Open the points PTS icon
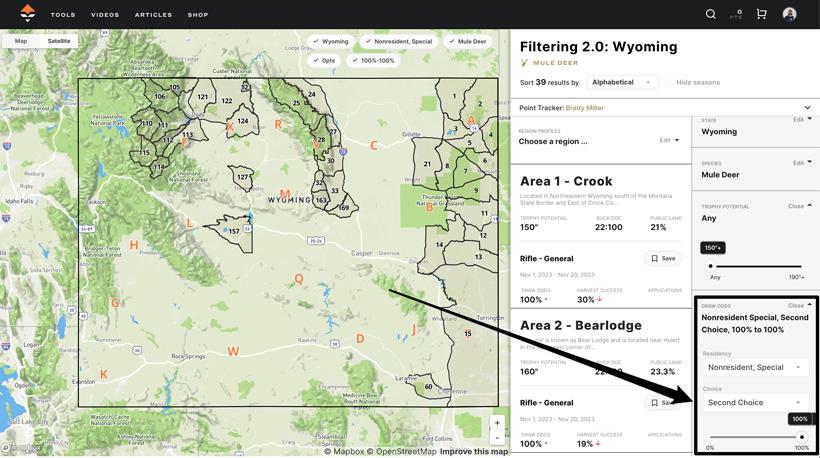 (737, 14)
